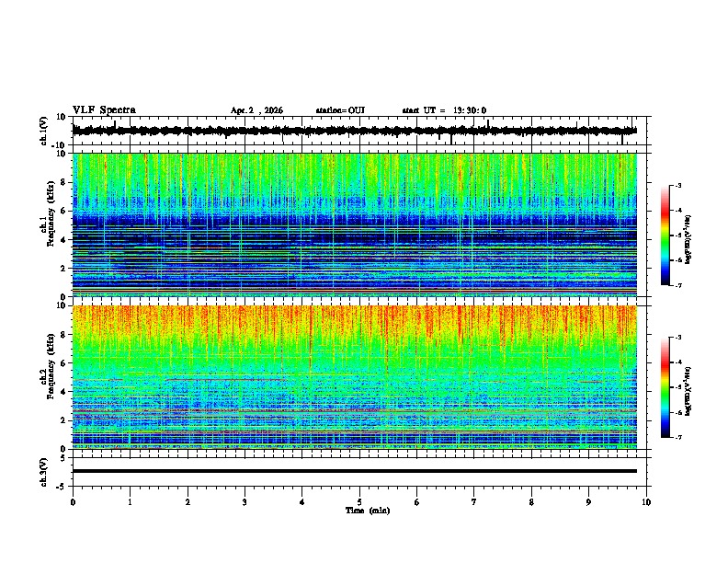Click the "8" kHz tick on the ch.1 frequency axis
Image resolution: width=728 pixels, height=563 pixels.
click(63, 182)
